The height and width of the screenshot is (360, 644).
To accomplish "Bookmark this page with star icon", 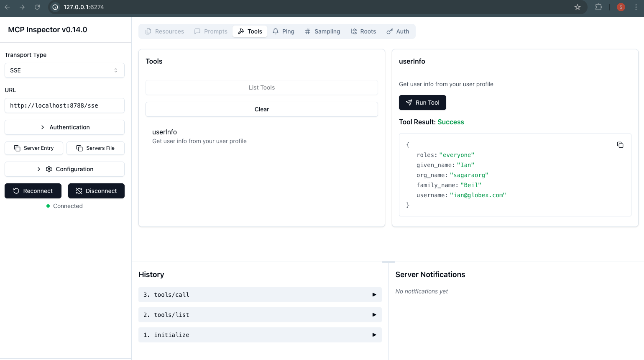I will [x=578, y=7].
